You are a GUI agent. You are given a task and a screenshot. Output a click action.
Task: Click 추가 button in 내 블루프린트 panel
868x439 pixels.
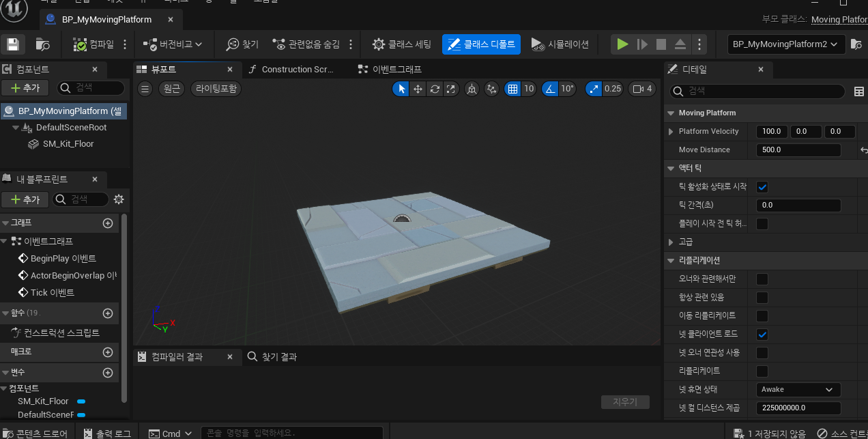25,199
